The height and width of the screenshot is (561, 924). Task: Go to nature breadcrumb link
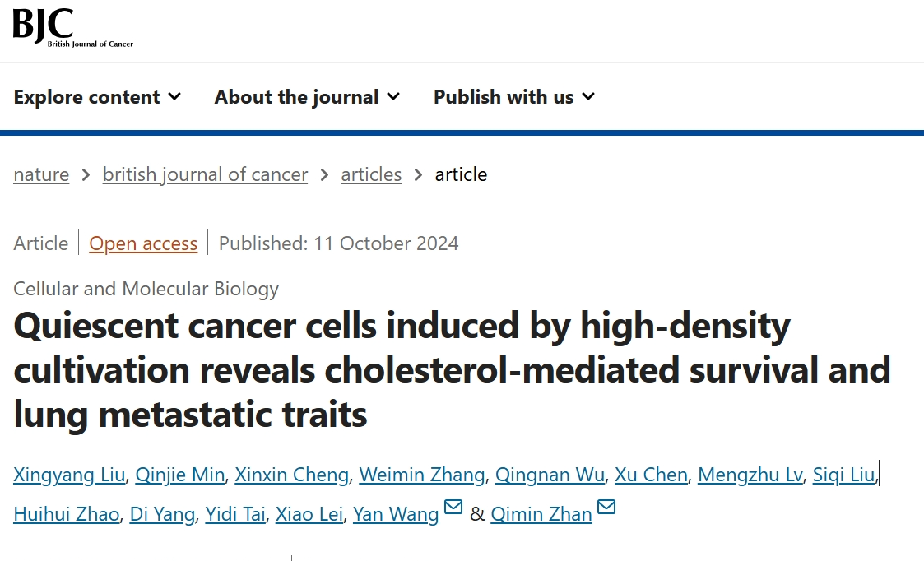(x=41, y=174)
